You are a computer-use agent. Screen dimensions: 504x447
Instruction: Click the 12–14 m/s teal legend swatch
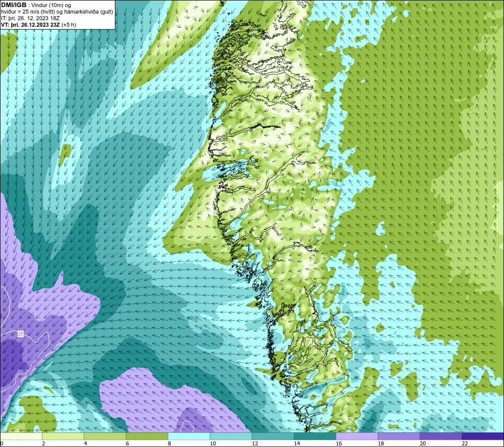tap(273, 436)
